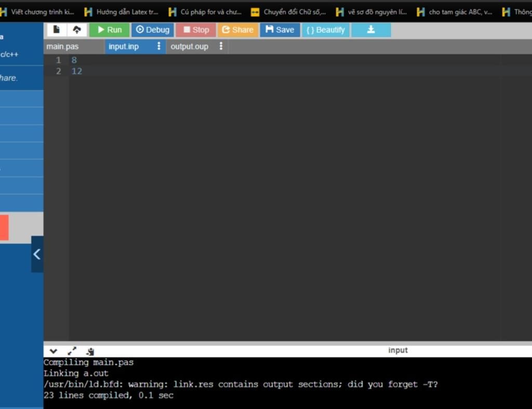This screenshot has height=409, width=532.
Task: Clear the console output icon
Action: coord(90,351)
